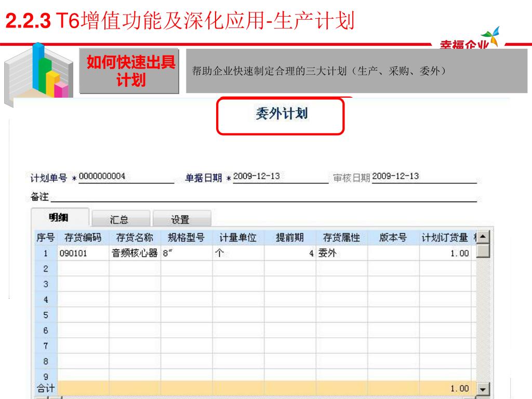Image resolution: width=532 pixels, height=399 pixels.
Task: Click the 提前期 column header
Action: (x=290, y=237)
